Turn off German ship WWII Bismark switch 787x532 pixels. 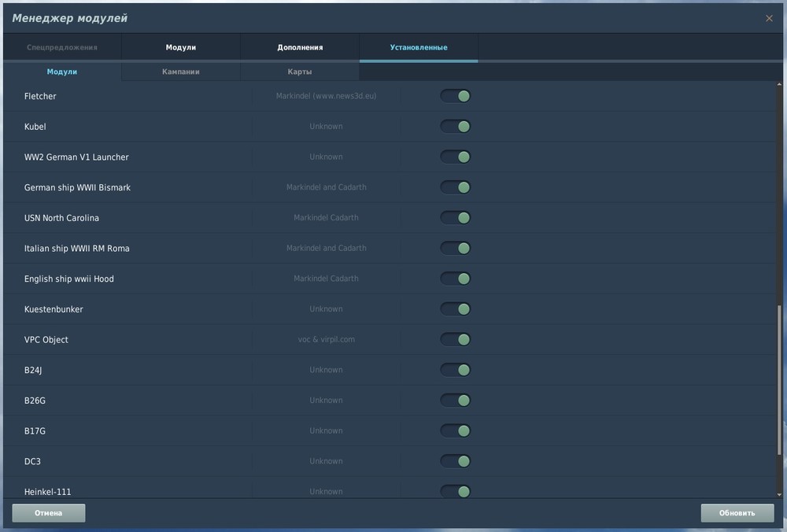[x=455, y=187]
